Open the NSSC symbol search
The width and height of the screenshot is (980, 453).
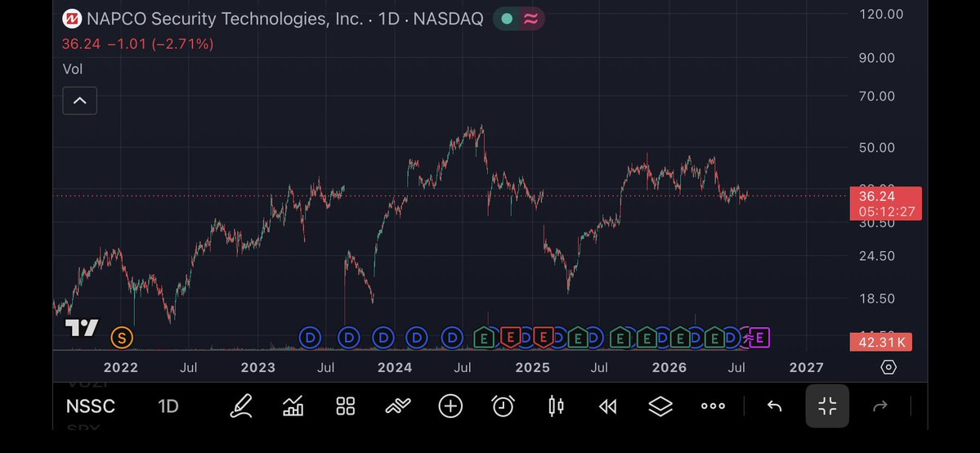91,406
